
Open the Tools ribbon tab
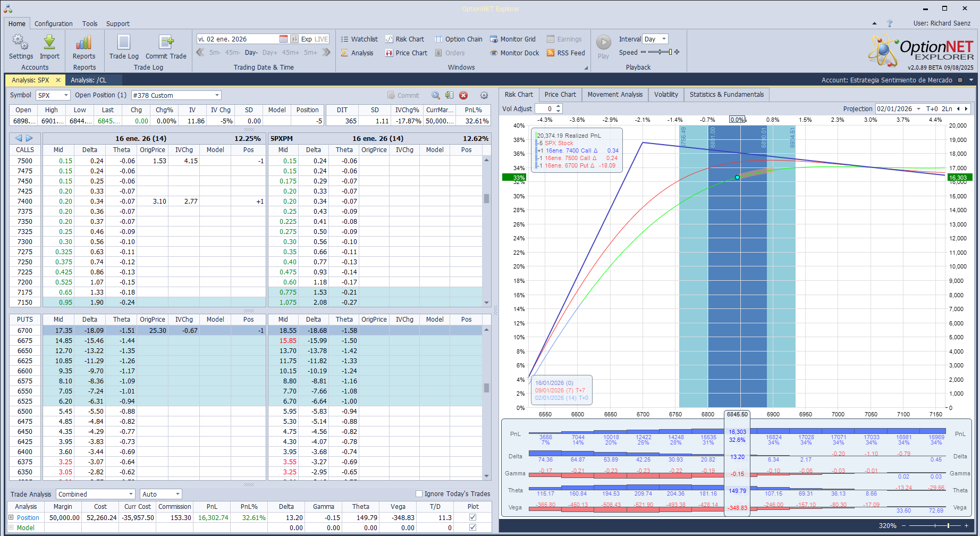(90, 23)
